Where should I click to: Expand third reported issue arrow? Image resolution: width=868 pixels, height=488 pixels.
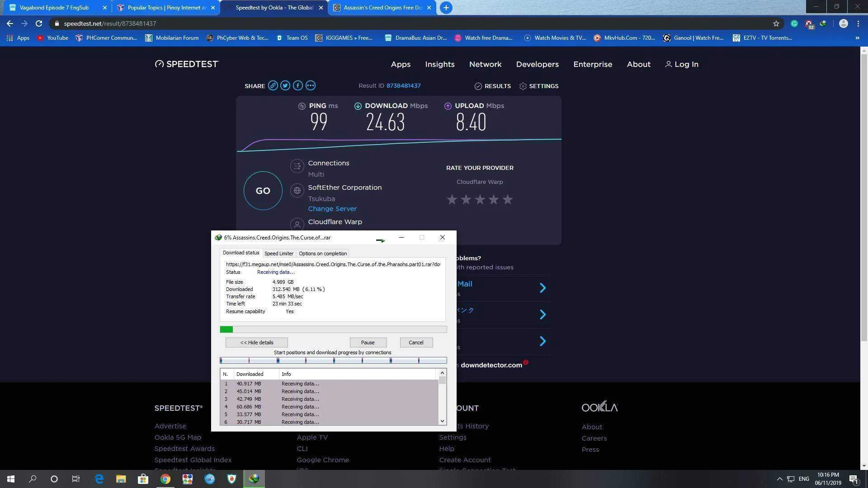coord(543,341)
